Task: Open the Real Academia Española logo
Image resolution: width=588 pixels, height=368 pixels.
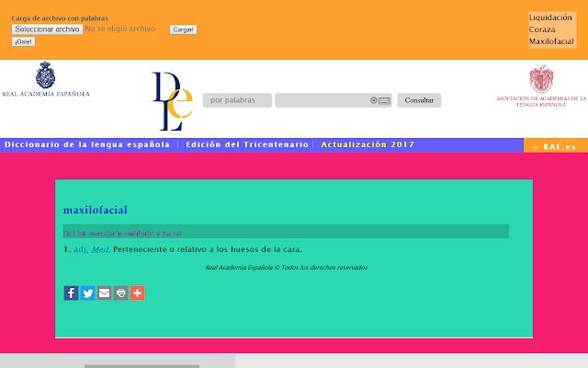Action: [46, 79]
